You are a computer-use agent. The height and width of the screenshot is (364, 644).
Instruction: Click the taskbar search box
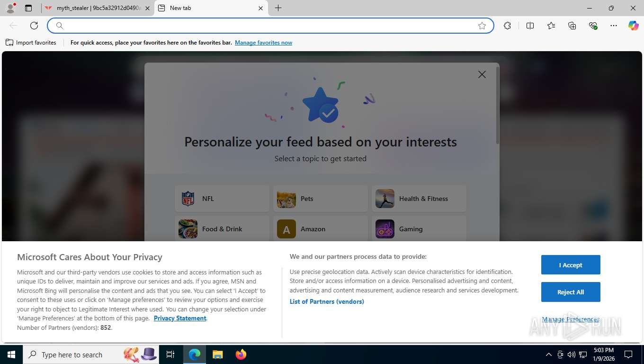[x=91, y=355]
